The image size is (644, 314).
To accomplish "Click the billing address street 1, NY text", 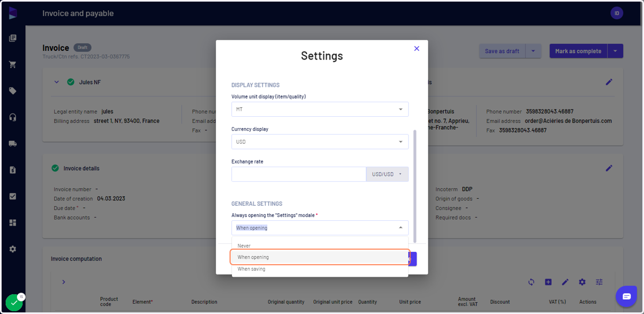I will tap(127, 121).
